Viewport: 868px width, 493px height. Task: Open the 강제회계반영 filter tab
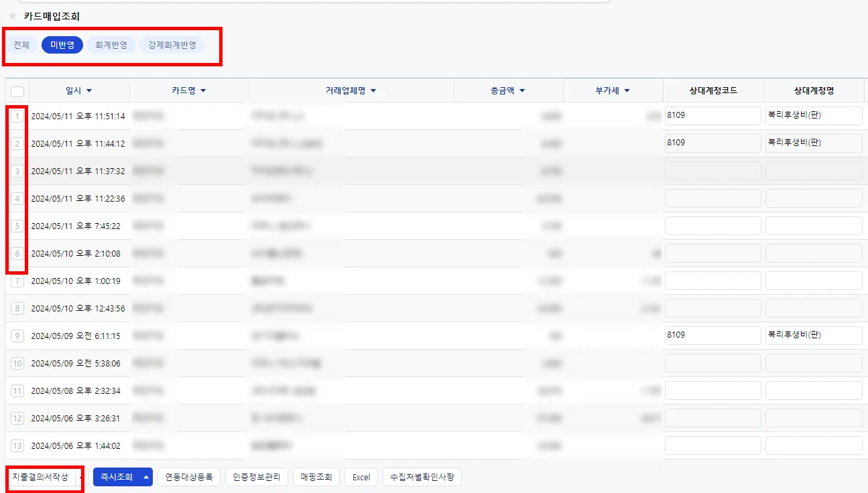click(172, 45)
